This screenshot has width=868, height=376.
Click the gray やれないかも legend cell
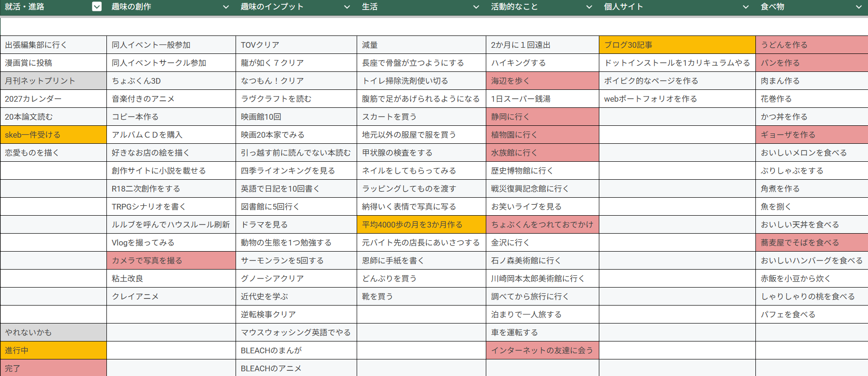(x=53, y=332)
